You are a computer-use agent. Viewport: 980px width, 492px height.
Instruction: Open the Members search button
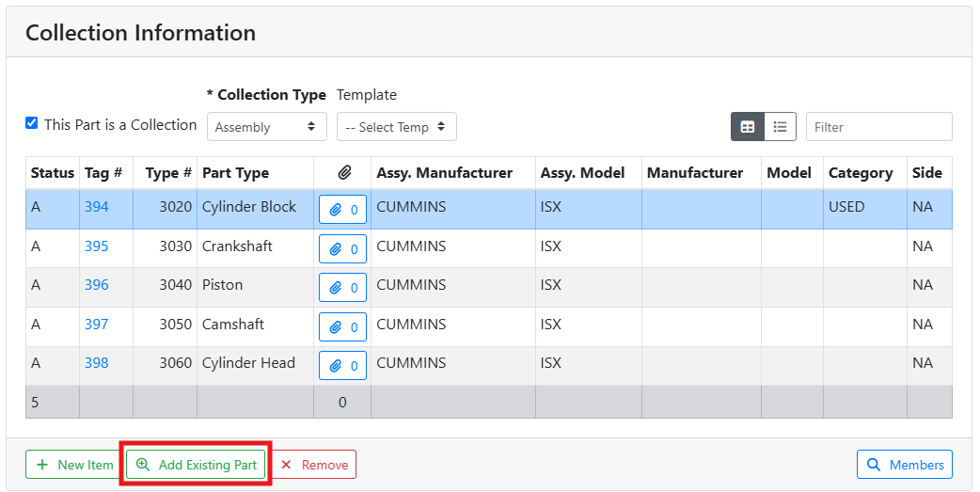tap(904, 465)
